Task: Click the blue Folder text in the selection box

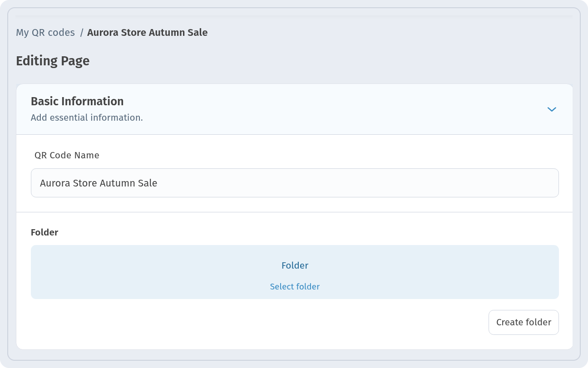Action: [x=295, y=265]
